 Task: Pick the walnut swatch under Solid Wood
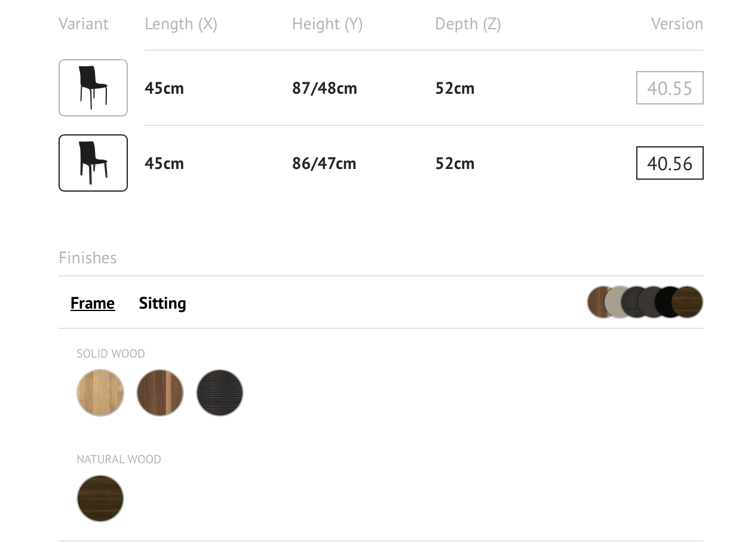(x=160, y=393)
